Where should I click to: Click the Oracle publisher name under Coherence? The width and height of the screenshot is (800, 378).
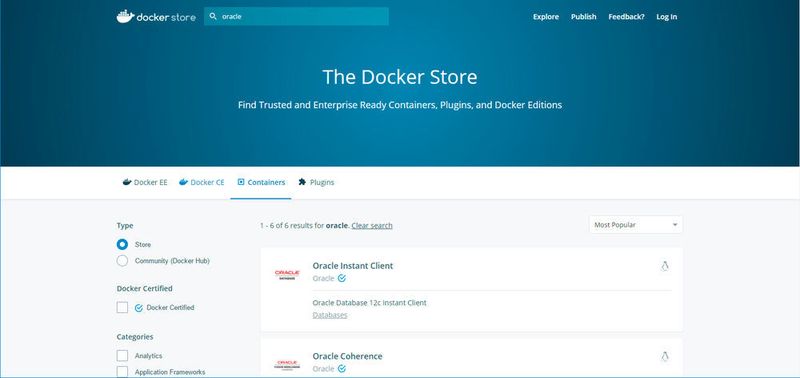point(323,369)
